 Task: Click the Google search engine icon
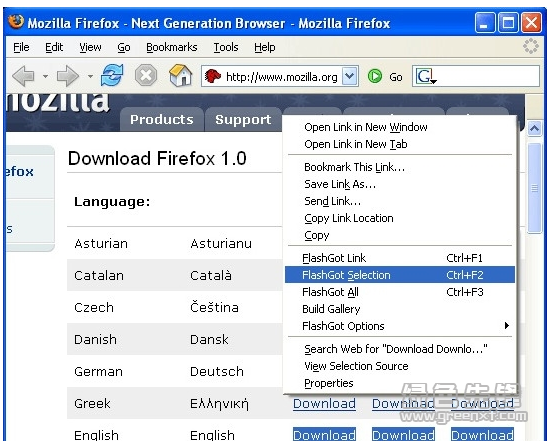click(425, 76)
